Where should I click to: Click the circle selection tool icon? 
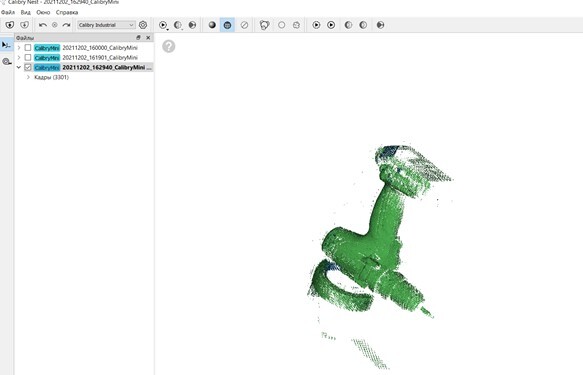281,25
